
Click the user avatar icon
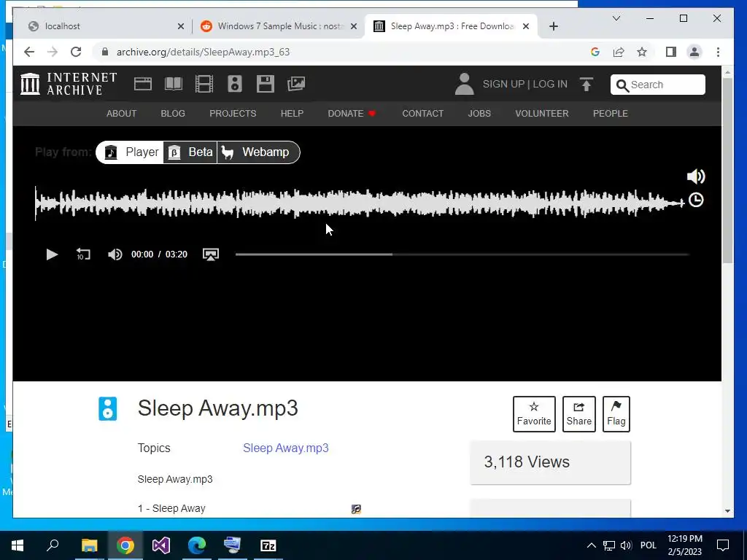pos(464,84)
